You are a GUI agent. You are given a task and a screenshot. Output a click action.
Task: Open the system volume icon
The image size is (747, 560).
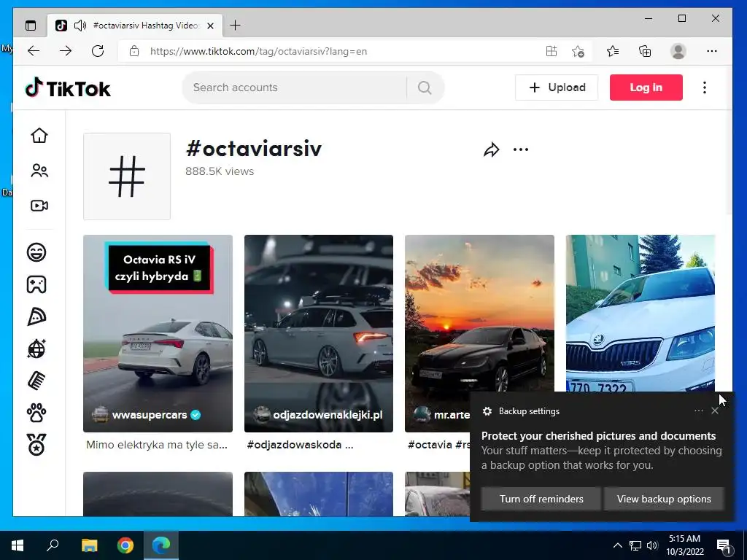tap(652, 545)
